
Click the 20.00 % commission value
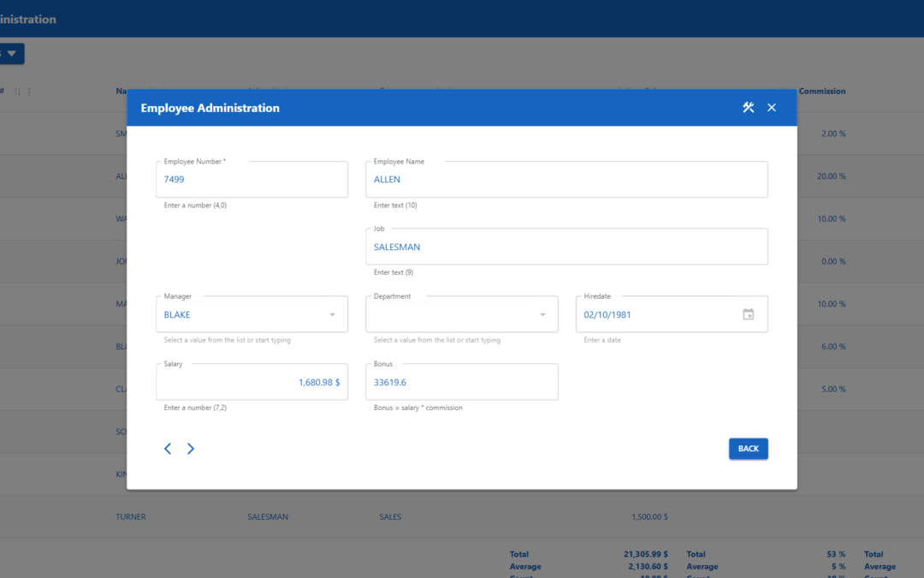832,176
